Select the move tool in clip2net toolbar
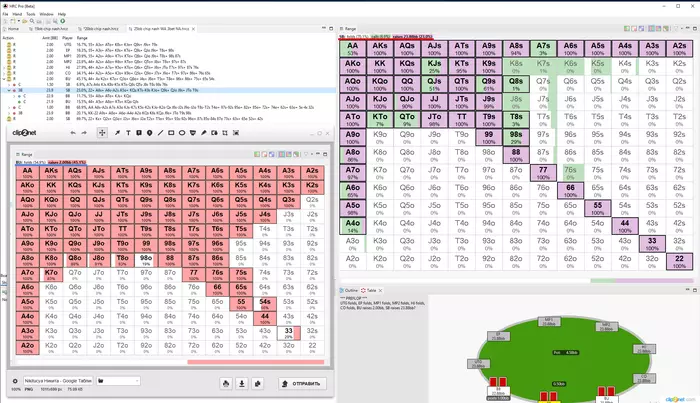Viewport: 700px width, 403px height. pos(102,133)
